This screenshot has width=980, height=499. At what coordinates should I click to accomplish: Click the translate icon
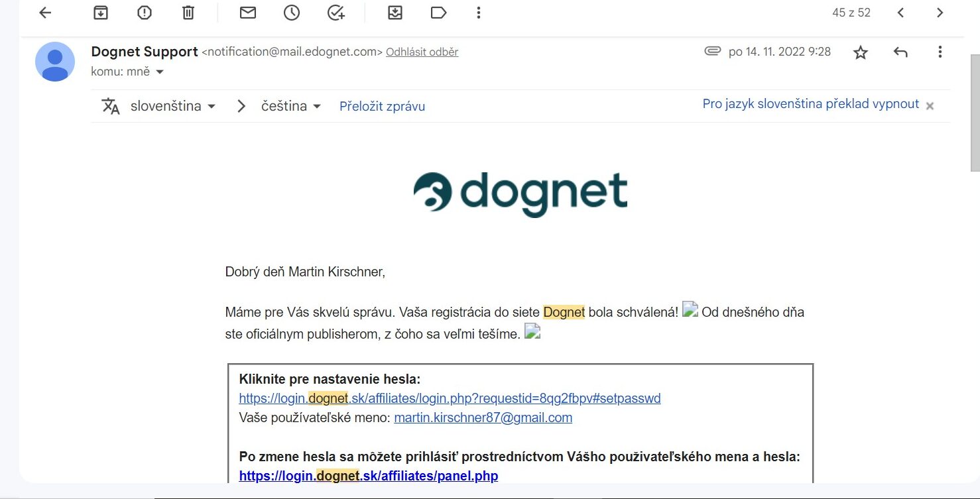(111, 106)
